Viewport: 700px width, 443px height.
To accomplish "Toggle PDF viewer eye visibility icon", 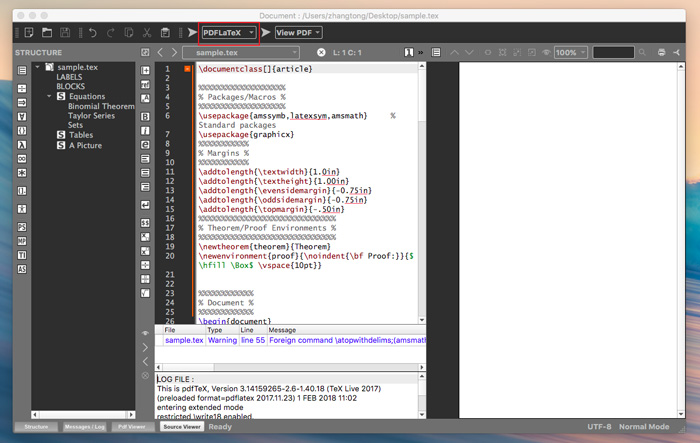I will point(546,53).
